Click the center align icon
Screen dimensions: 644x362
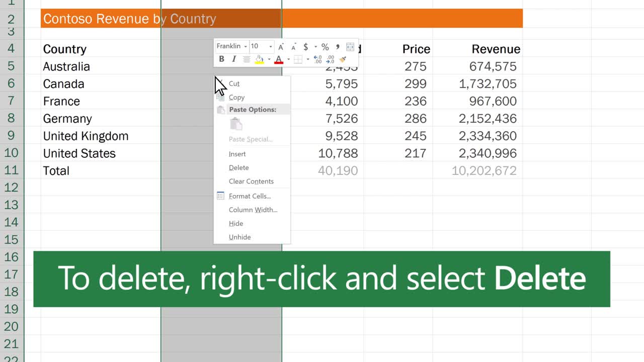pos(247,59)
